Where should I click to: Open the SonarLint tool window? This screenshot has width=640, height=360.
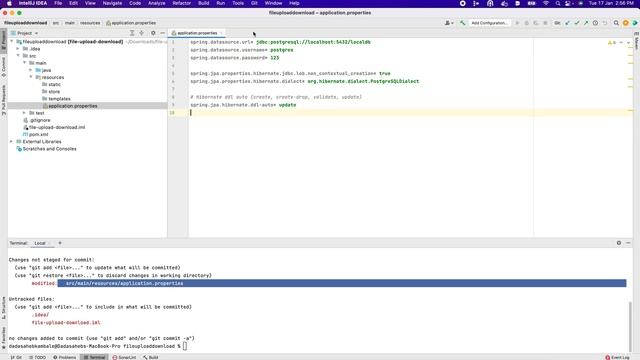124,357
